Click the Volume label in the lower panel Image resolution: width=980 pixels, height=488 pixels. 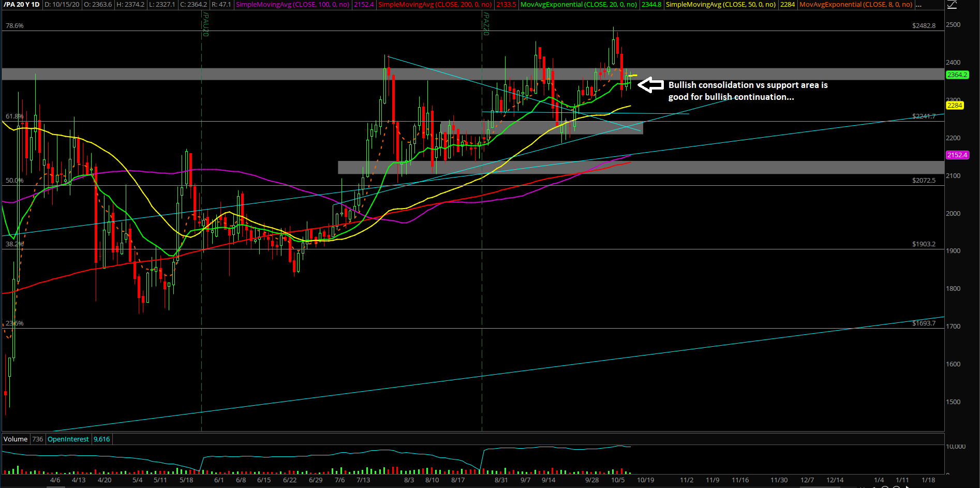(16, 439)
